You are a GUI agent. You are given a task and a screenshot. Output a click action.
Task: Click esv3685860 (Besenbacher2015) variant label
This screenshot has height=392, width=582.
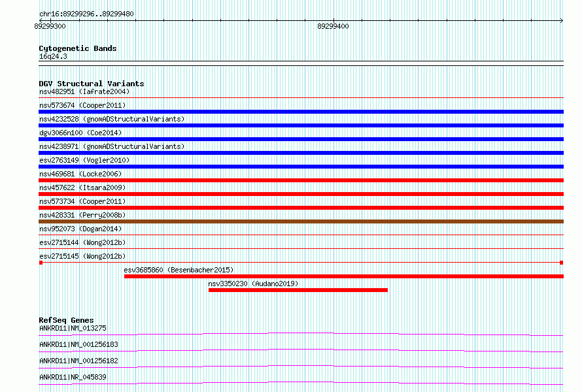click(179, 270)
